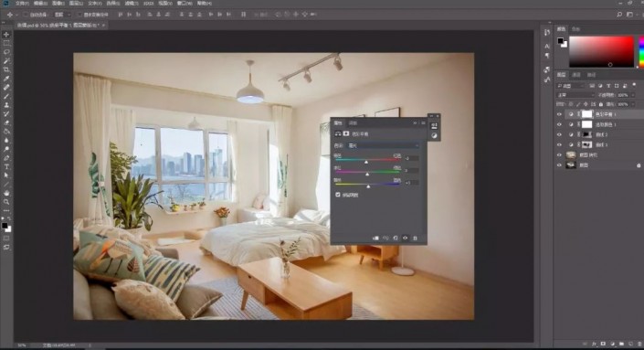644x350 pixels.
Task: Click the clip-to-layer icon in Properties panel
Action: (x=375, y=239)
